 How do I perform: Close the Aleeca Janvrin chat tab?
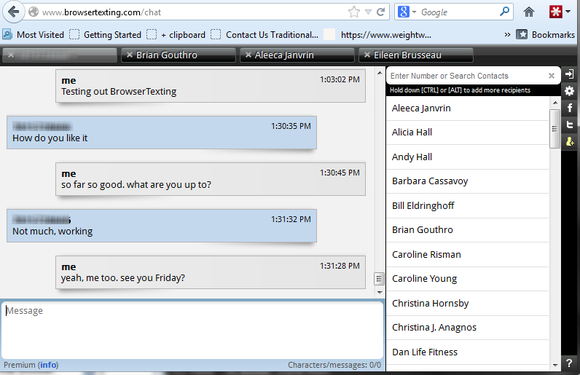[x=248, y=55]
